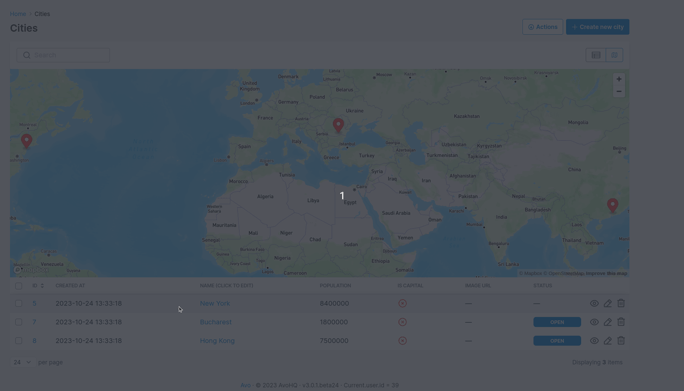
Task: Click the Hong Kong is-capital status icon
Action: (403, 341)
